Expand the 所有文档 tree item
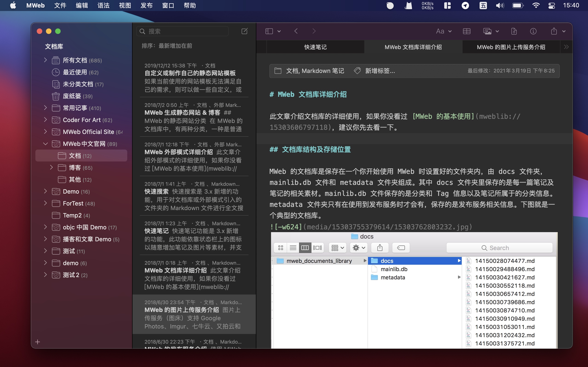Image resolution: width=588 pixels, height=367 pixels. (x=45, y=60)
